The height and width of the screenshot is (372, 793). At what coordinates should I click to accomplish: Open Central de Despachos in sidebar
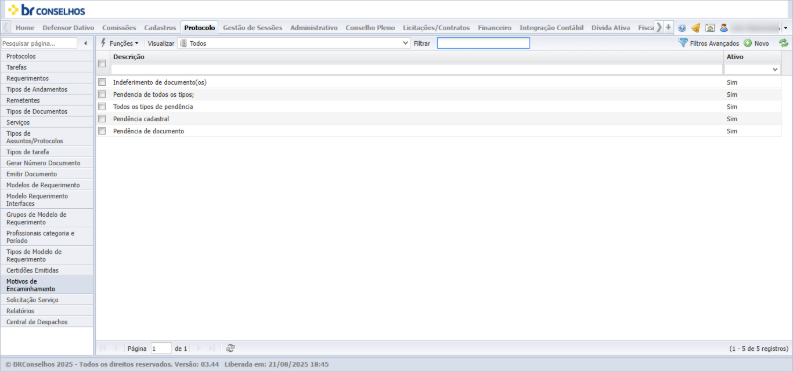[x=47, y=322]
